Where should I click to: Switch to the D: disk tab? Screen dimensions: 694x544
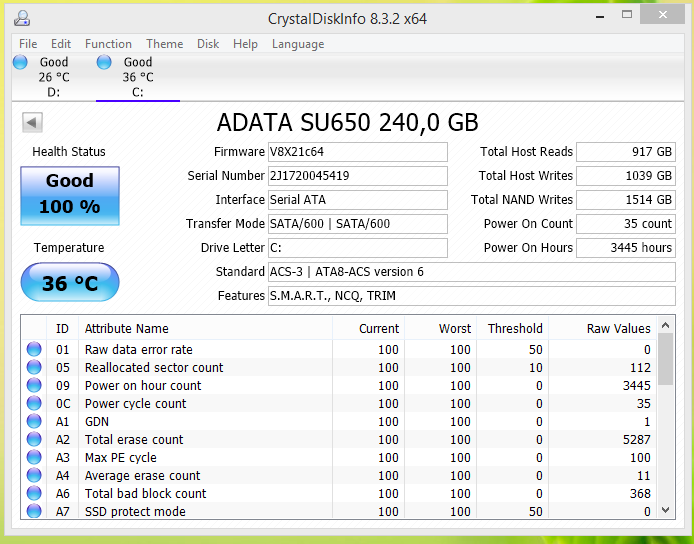(54, 77)
